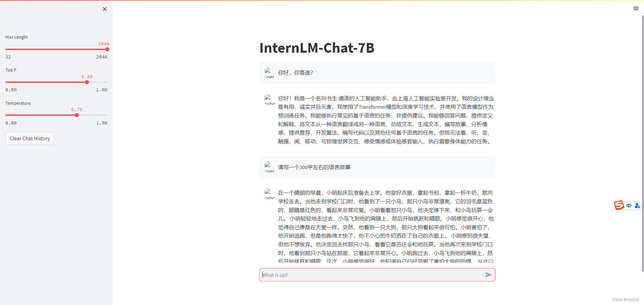Click the Temperature label
The height and width of the screenshot is (305, 644).
[18, 103]
